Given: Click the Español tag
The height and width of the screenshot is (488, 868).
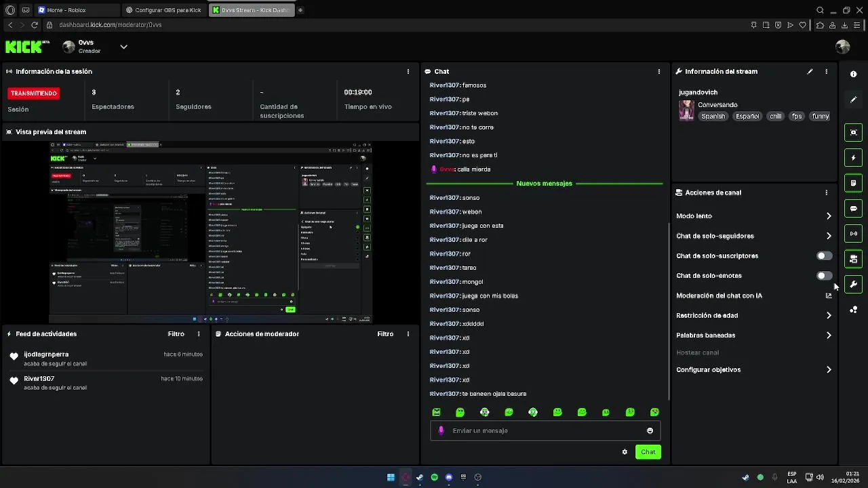Looking at the screenshot, I should click(748, 117).
